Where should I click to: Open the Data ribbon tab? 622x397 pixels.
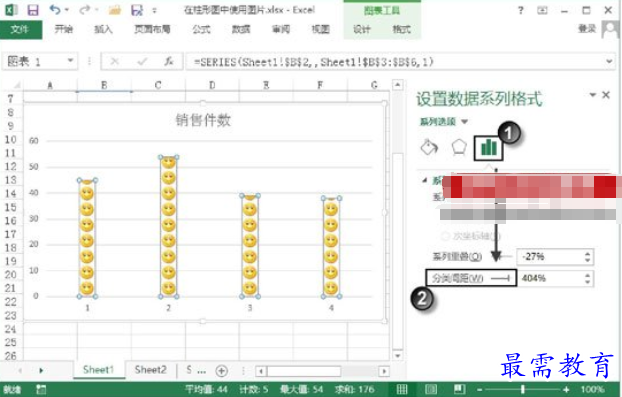coord(241,29)
